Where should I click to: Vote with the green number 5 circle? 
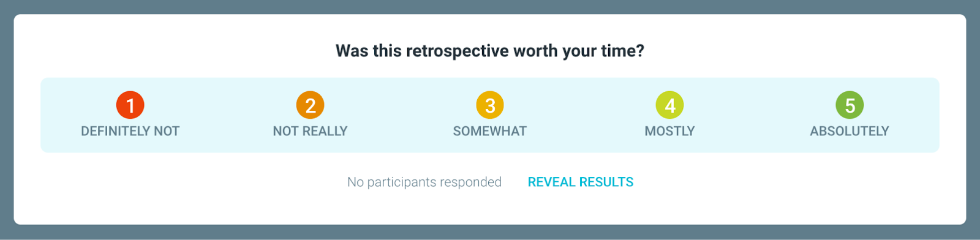850,105
